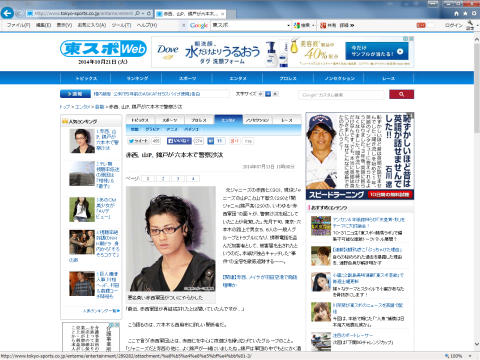Image resolution: width=480 pixels, height=360 pixels.
Task: Open the address bar search dropdown arrow
Action: click(143, 13)
